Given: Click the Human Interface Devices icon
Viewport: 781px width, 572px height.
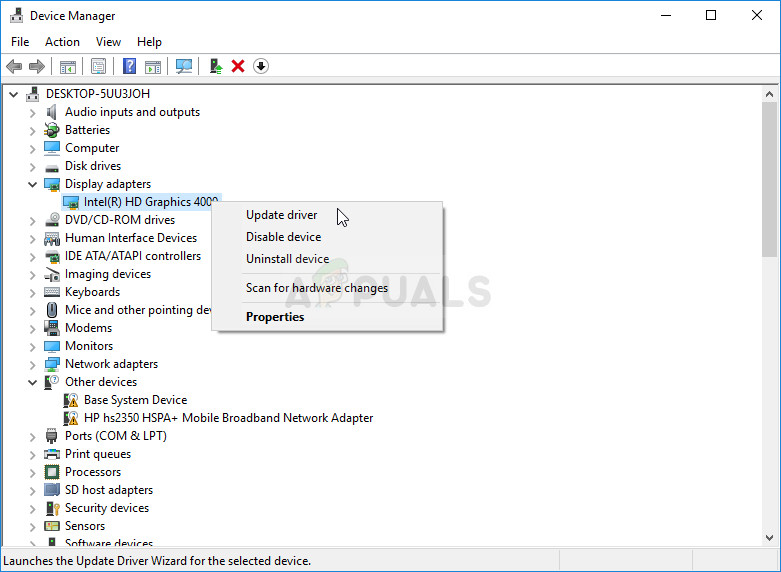Looking at the screenshot, I should coord(52,238).
